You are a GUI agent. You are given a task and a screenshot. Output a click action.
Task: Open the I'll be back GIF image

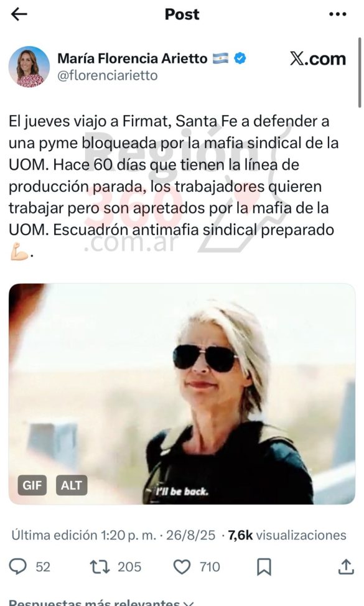[182, 394]
